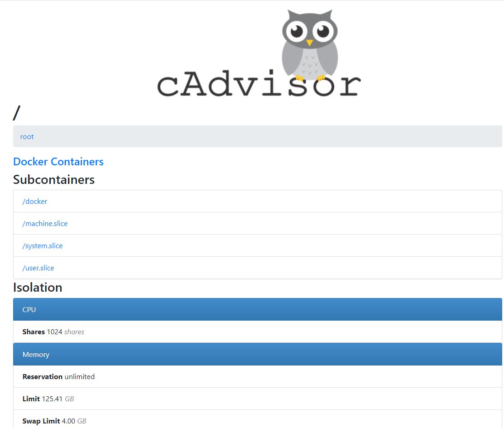Open the Docker Containers link

[58, 161]
